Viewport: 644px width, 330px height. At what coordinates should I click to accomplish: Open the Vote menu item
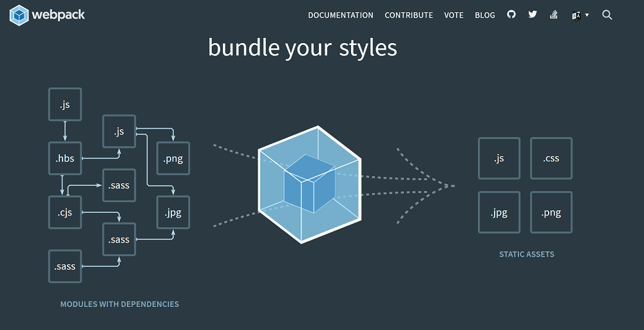pyautogui.click(x=454, y=15)
